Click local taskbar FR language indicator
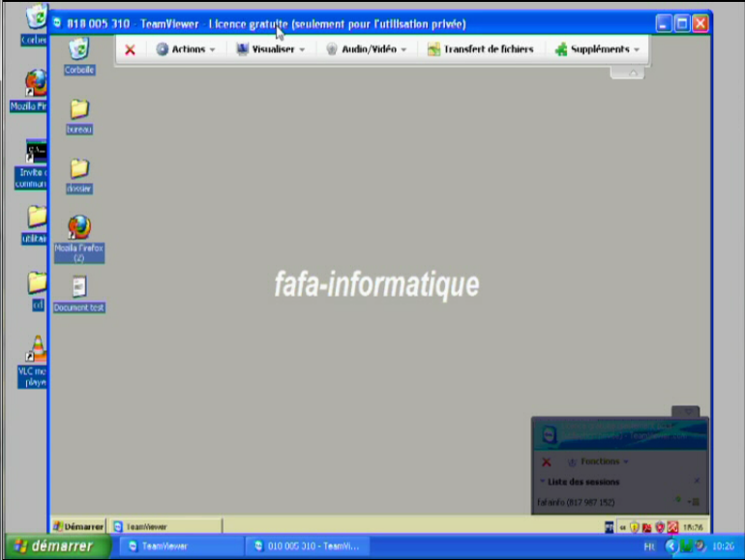 [x=649, y=546]
